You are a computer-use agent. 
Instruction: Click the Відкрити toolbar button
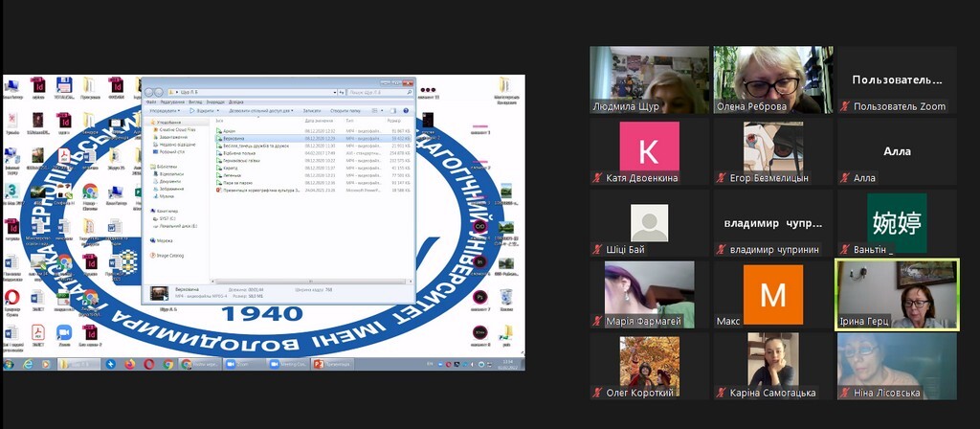[x=203, y=111]
